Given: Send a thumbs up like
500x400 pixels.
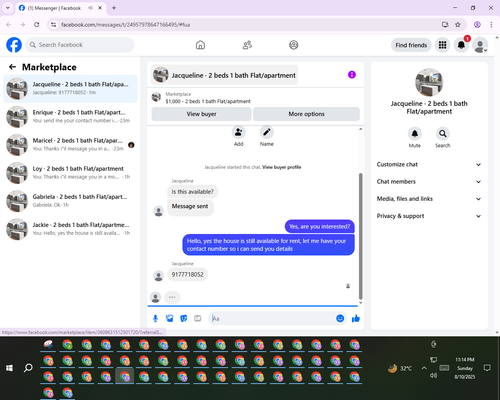Looking at the screenshot, I should tap(356, 318).
